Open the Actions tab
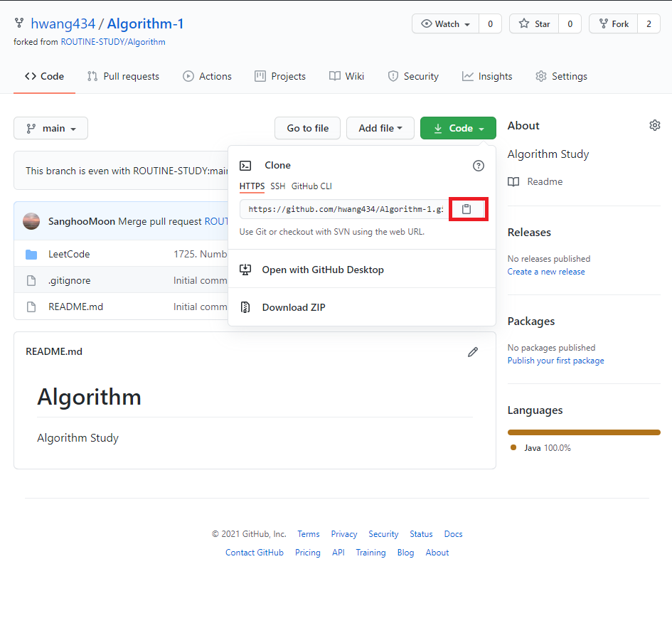 point(207,76)
